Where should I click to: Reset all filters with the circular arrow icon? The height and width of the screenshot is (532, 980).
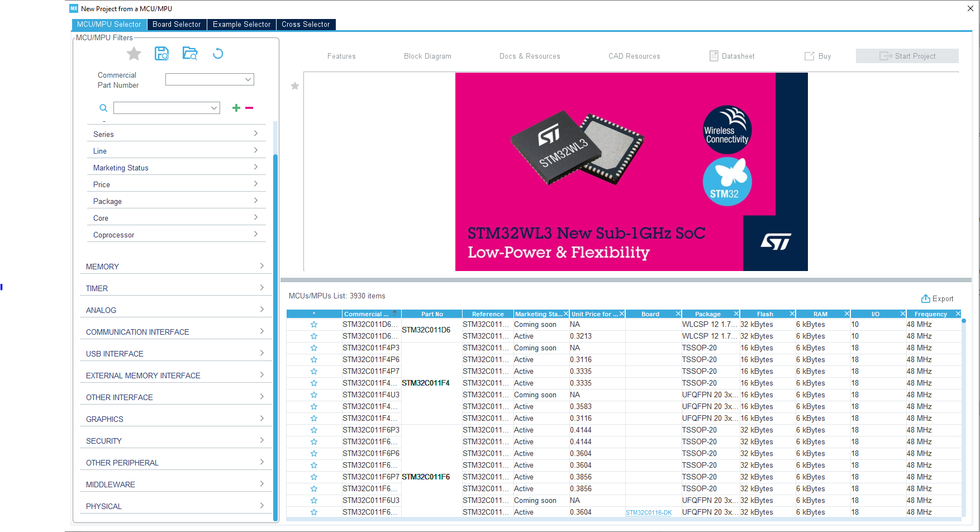(x=218, y=54)
